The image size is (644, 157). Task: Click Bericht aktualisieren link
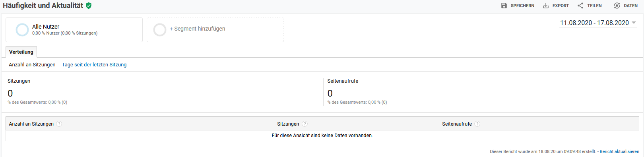point(619,151)
